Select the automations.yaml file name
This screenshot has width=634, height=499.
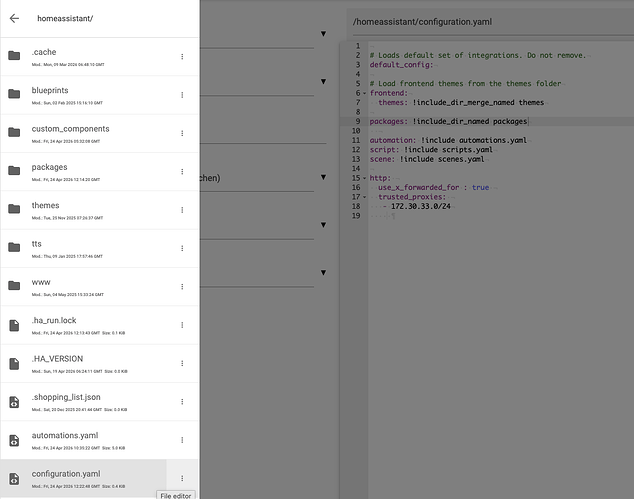pos(65,436)
